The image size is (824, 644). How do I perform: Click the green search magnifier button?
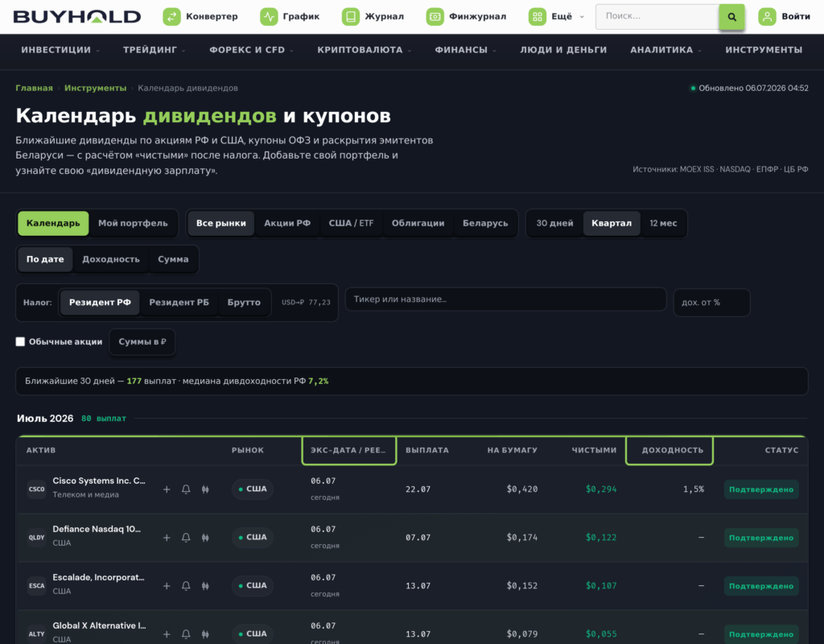point(731,17)
